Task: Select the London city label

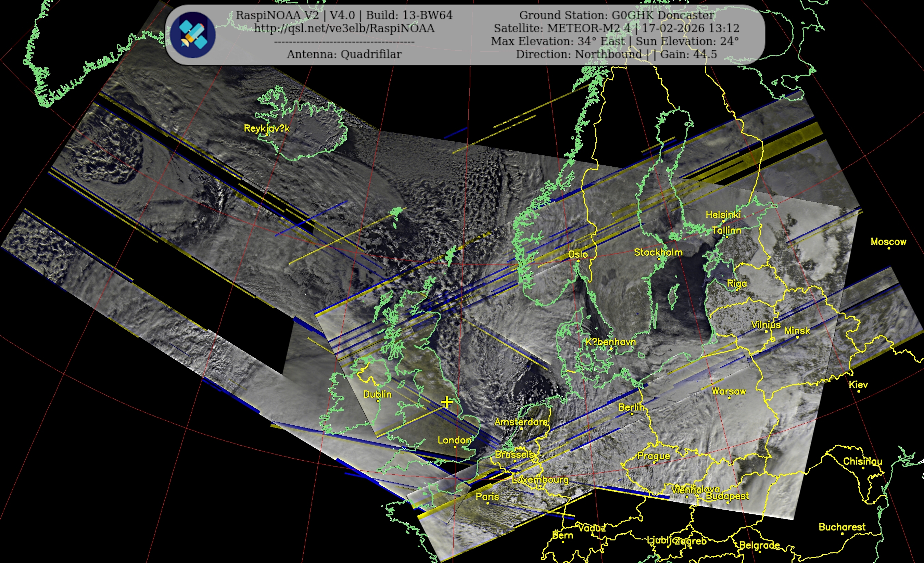Action: pyautogui.click(x=454, y=440)
